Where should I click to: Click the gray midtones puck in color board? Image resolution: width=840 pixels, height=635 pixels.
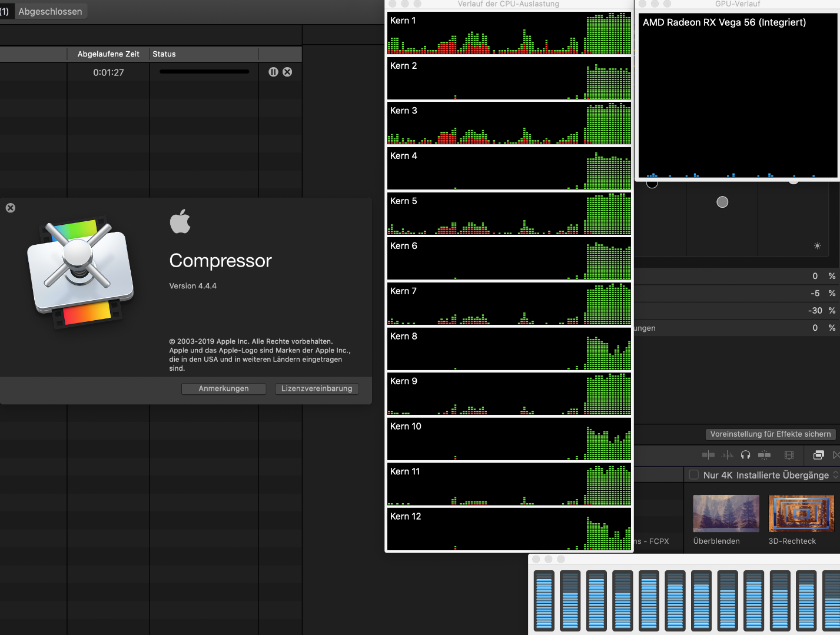722,202
